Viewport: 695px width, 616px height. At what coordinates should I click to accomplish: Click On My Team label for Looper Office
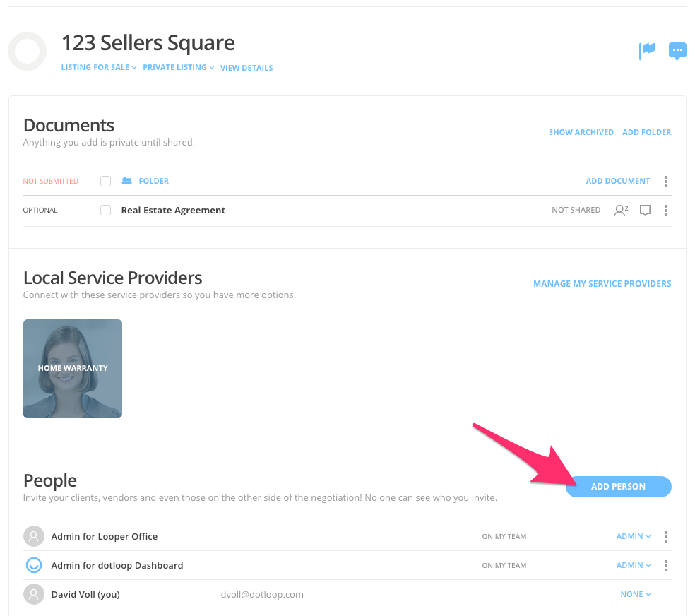pyautogui.click(x=504, y=537)
